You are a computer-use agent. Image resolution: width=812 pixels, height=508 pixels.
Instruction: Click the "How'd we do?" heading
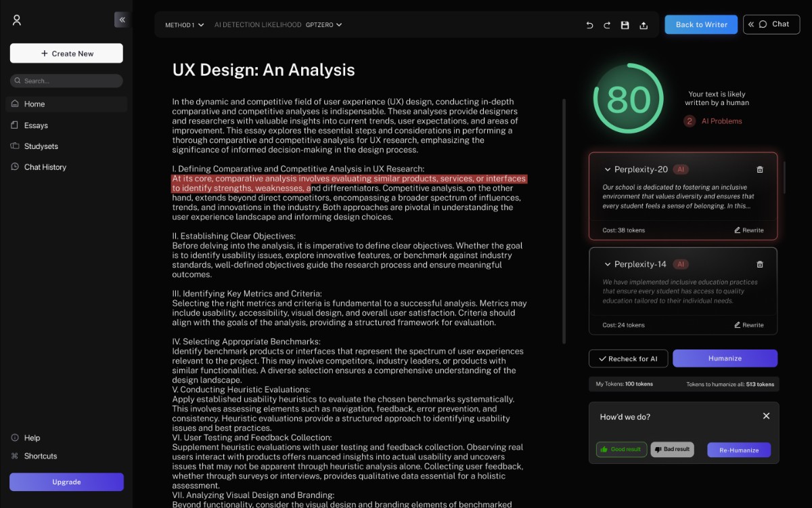pos(625,417)
